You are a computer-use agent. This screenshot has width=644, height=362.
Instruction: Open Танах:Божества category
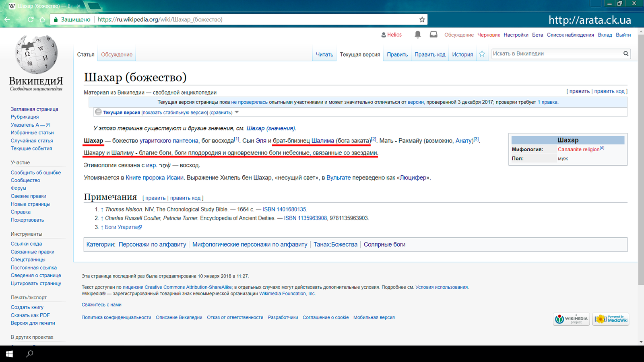coord(335,245)
